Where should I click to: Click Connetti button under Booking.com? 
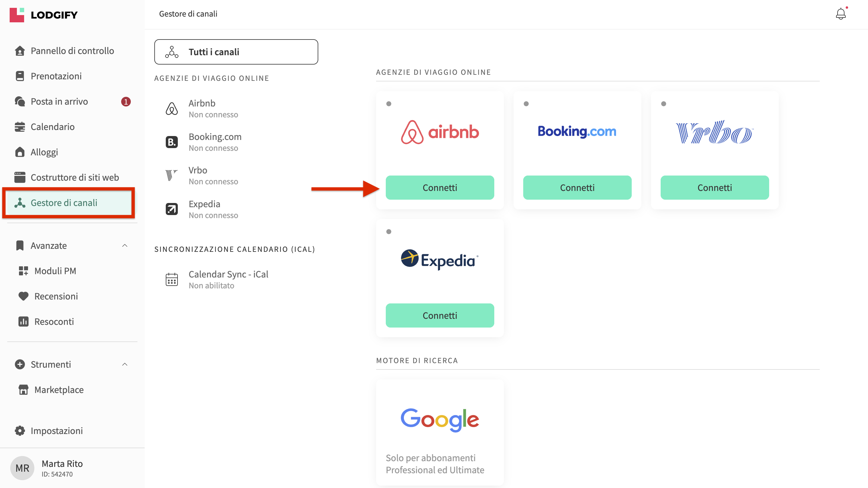click(x=577, y=188)
